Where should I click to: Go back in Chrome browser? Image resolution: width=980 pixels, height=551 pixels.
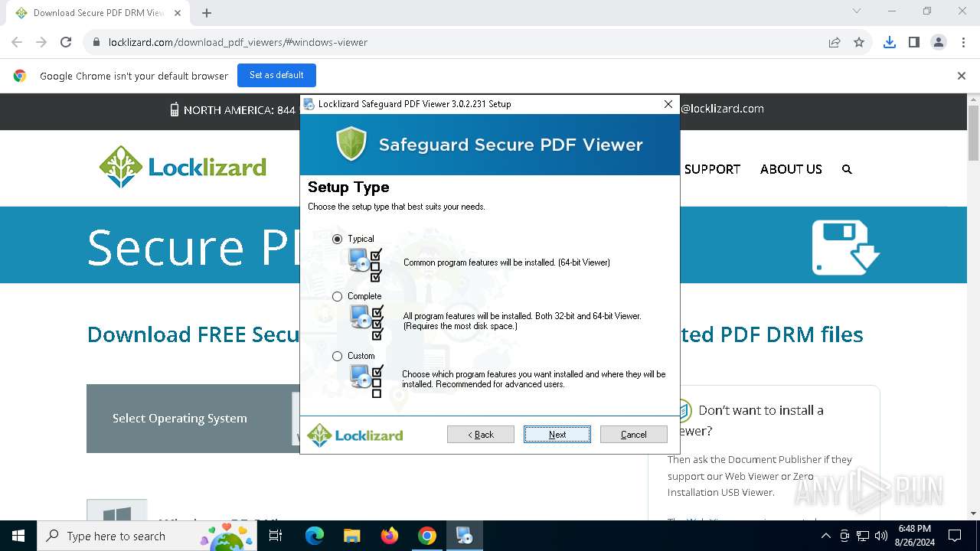pos(17,42)
